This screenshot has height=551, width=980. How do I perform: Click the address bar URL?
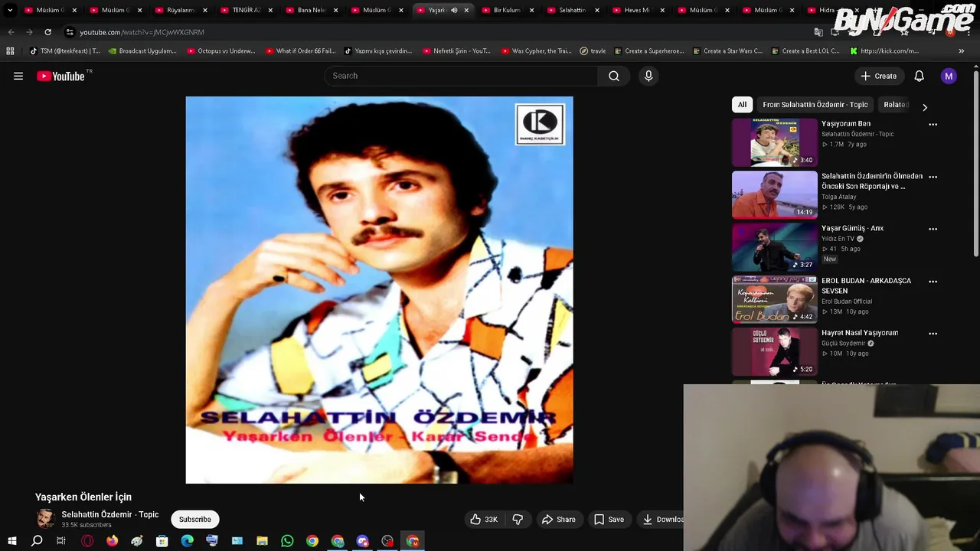pos(142,32)
